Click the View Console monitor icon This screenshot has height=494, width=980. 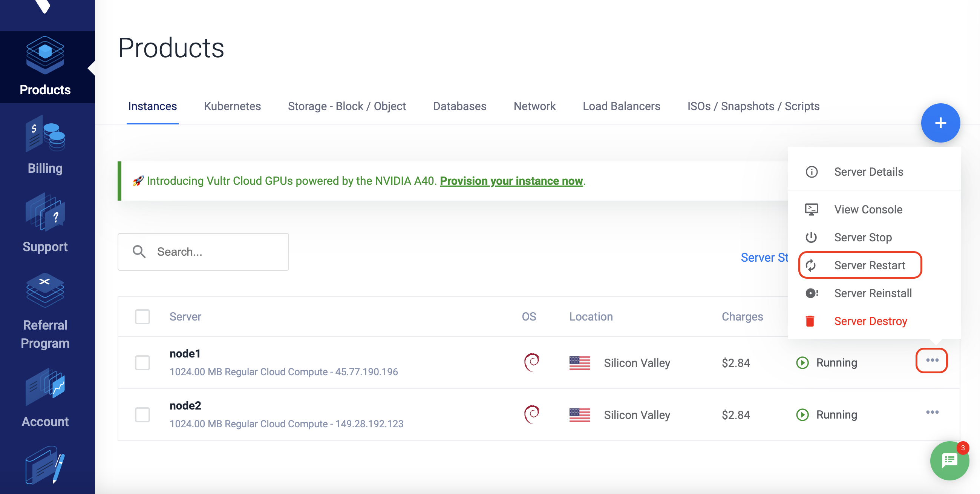(x=812, y=209)
